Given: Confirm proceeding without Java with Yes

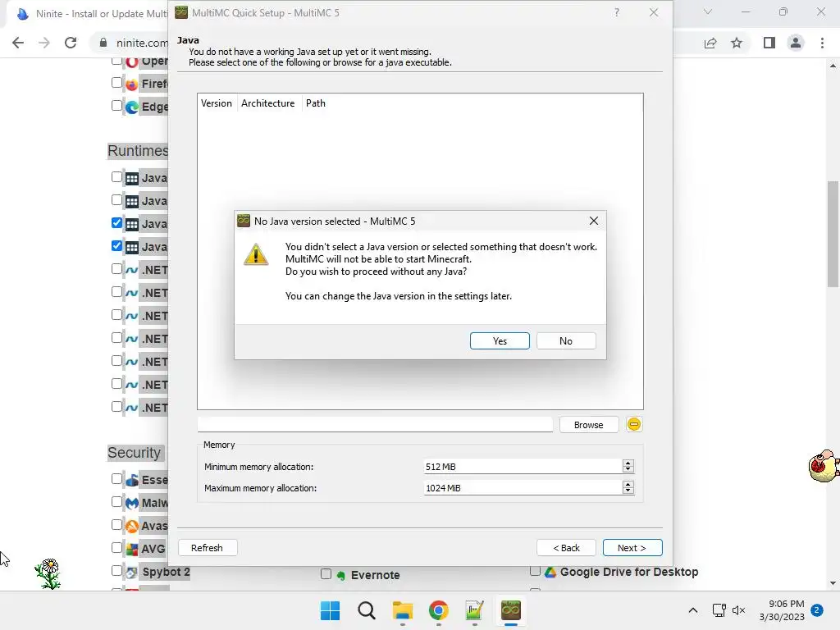Looking at the screenshot, I should tap(500, 341).
